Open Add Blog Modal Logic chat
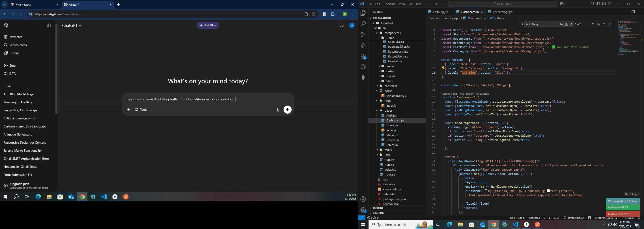644x229 pixels. coord(19,94)
